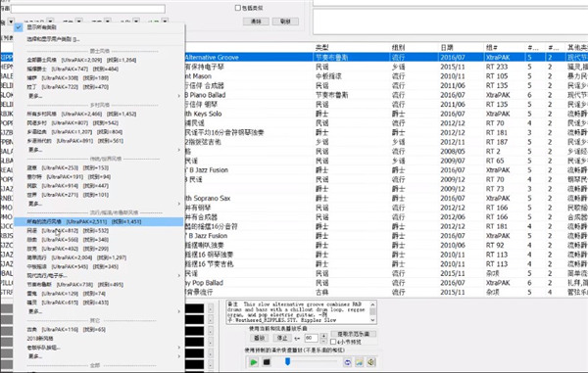Expand the 现代流行/电子乐... submenu

(99, 276)
